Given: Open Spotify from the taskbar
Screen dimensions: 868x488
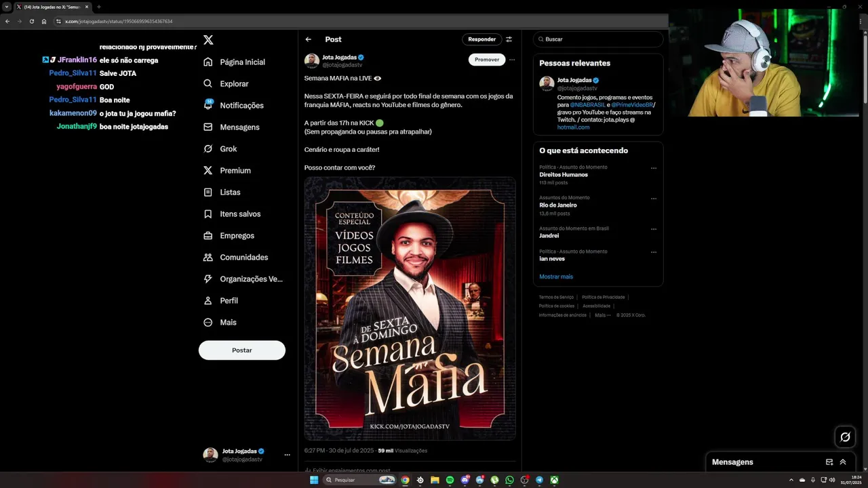Looking at the screenshot, I should coord(450,480).
